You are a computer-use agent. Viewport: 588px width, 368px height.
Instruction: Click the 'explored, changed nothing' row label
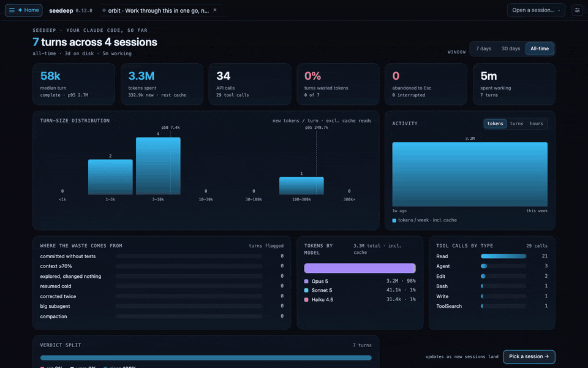pyautogui.click(x=70, y=276)
